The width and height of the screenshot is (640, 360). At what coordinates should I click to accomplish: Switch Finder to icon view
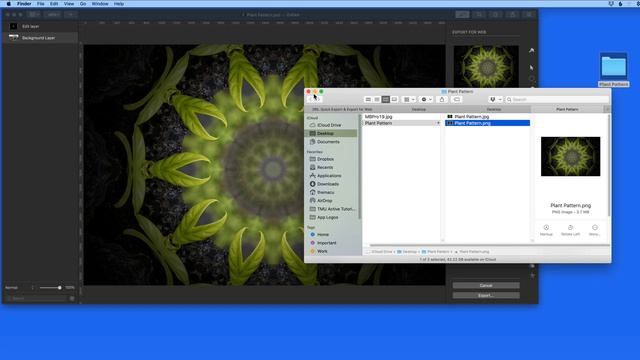pyautogui.click(x=368, y=99)
